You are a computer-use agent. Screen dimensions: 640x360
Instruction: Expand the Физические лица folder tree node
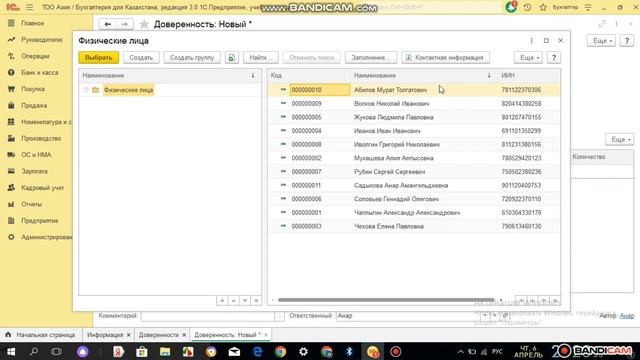click(86, 90)
